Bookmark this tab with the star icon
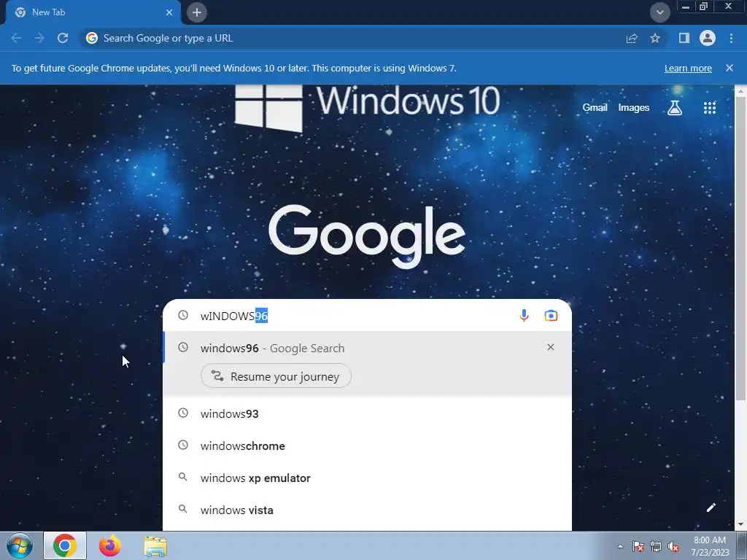This screenshot has height=560, width=747. click(655, 38)
